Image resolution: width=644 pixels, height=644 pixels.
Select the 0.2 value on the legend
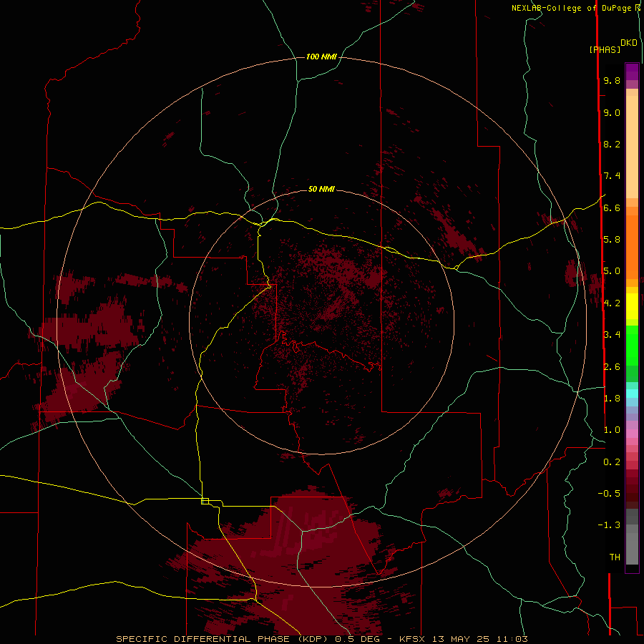[612, 462]
